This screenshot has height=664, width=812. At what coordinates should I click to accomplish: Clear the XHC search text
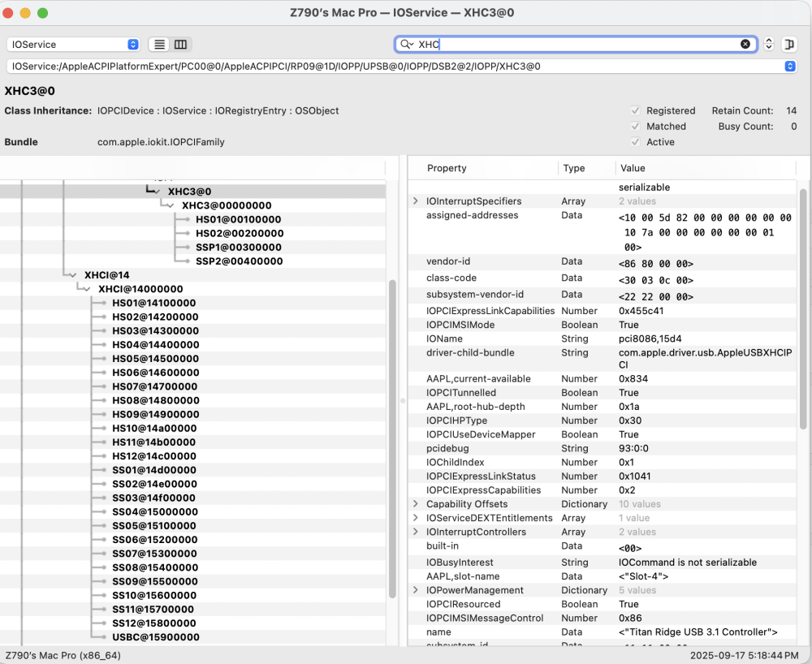pyautogui.click(x=745, y=44)
